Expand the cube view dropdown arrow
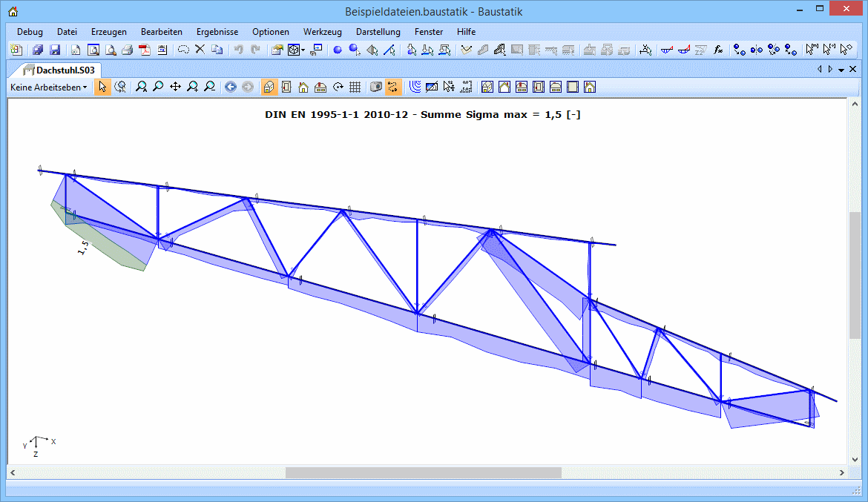The height and width of the screenshot is (502, 868). coord(303,50)
